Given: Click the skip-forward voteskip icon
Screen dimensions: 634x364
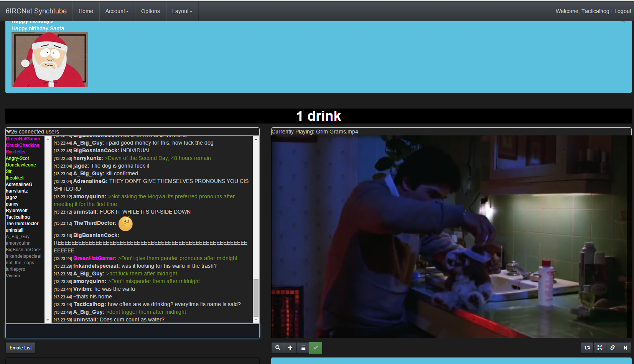Looking at the screenshot, I should pos(625,348).
